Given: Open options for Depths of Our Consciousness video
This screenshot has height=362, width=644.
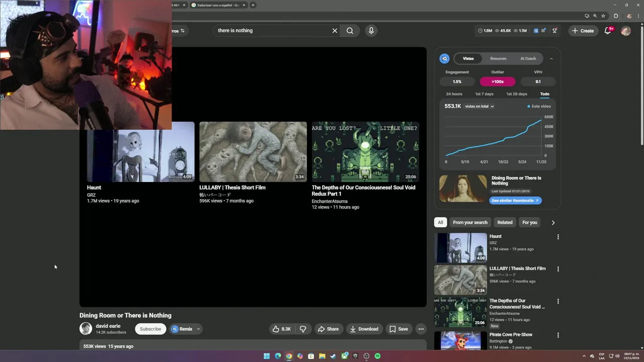Looking at the screenshot, I should (x=558, y=301).
